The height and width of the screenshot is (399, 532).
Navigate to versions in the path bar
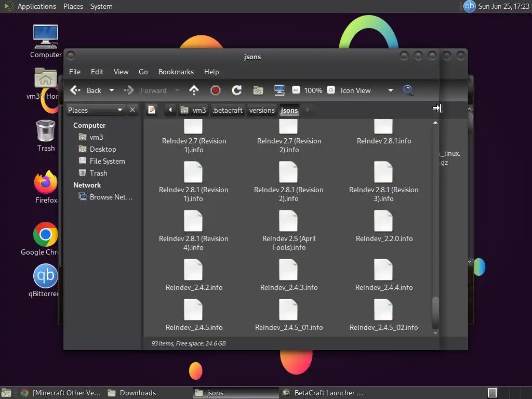(x=262, y=110)
